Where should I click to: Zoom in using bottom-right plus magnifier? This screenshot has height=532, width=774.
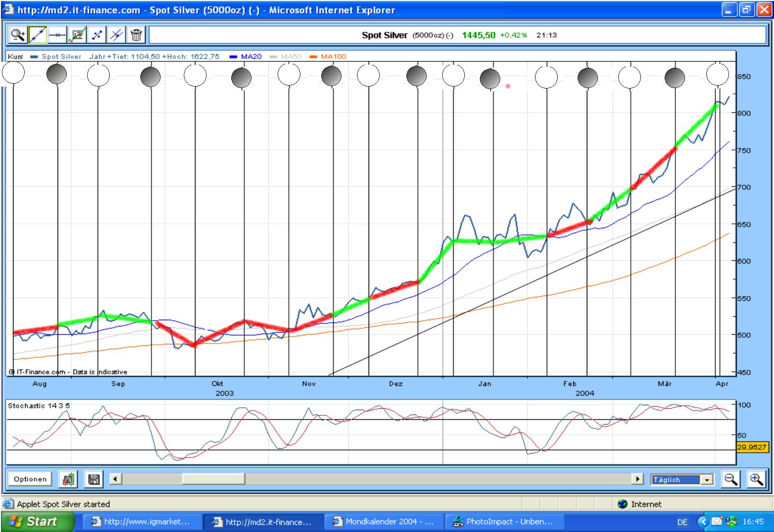pos(757,479)
